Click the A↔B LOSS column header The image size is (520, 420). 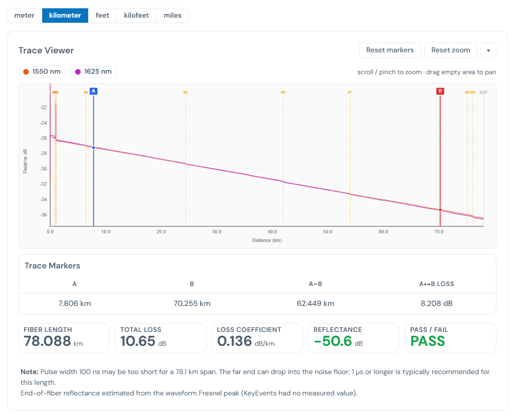[437, 284]
